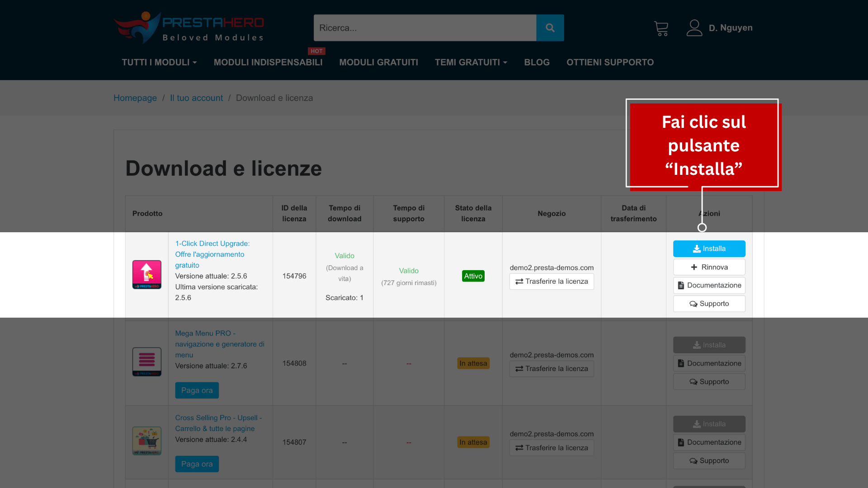Viewport: 868px width, 488px height.
Task: Click Rinnova with the plus icon
Action: point(709,267)
